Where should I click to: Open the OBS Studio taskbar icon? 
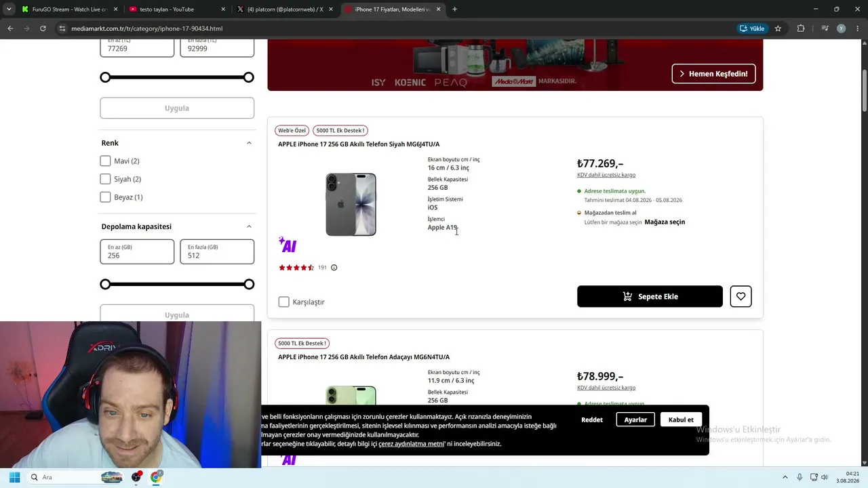[x=136, y=477]
